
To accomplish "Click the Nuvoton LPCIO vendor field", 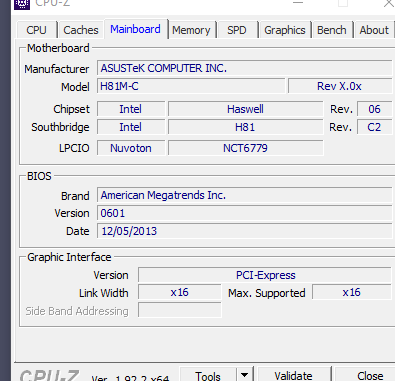I will 131,148.
